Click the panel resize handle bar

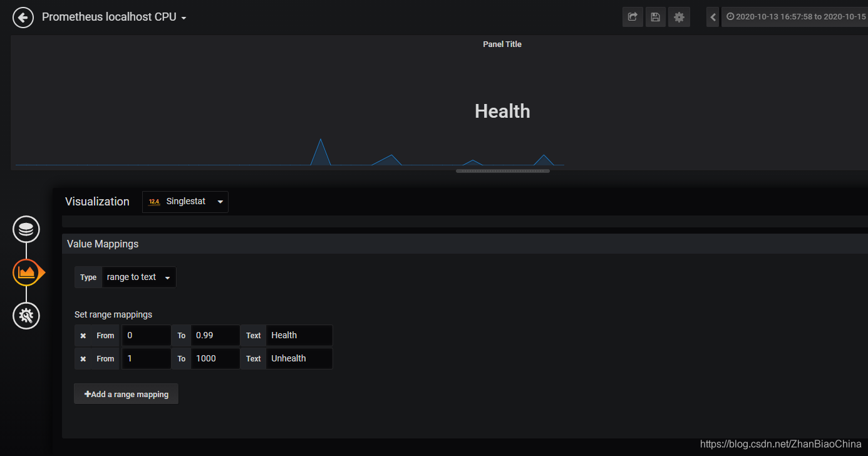click(x=503, y=170)
